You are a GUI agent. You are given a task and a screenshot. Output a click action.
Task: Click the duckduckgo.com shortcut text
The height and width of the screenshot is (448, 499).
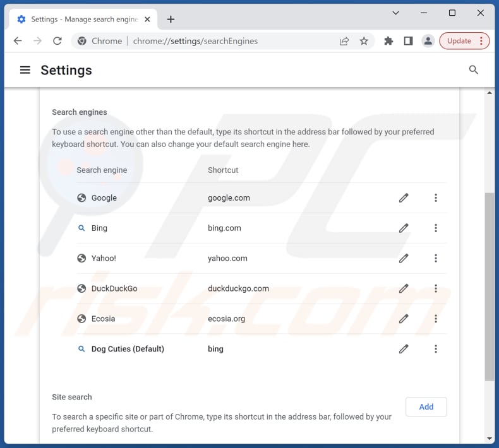pyautogui.click(x=238, y=288)
